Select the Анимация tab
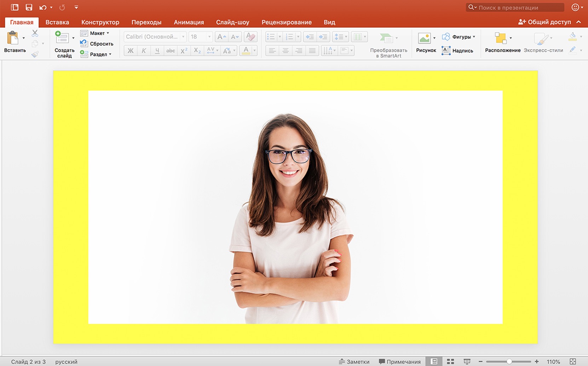This screenshot has width=588, height=366. point(189,22)
